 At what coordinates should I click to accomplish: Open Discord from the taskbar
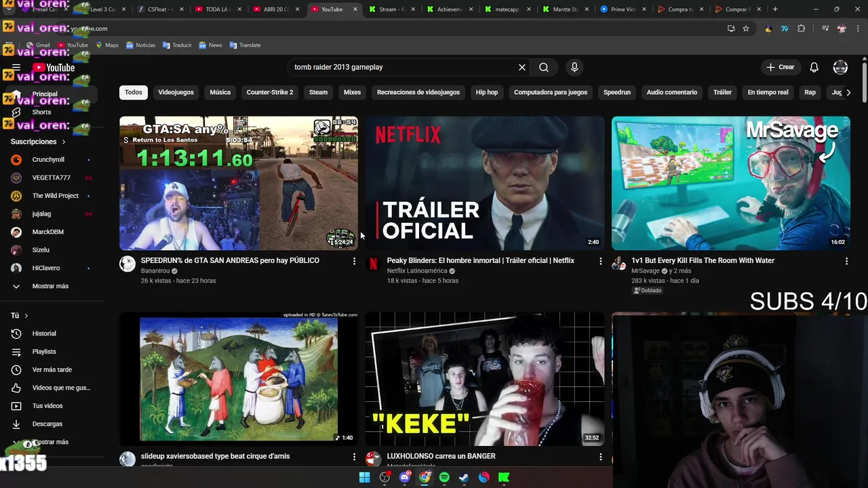[x=405, y=477]
